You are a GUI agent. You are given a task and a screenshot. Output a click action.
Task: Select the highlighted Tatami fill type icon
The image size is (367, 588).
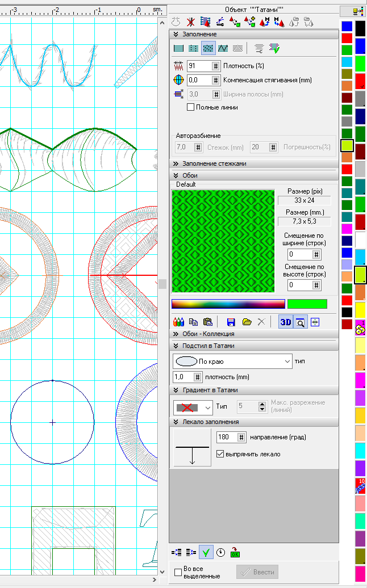pos(208,48)
